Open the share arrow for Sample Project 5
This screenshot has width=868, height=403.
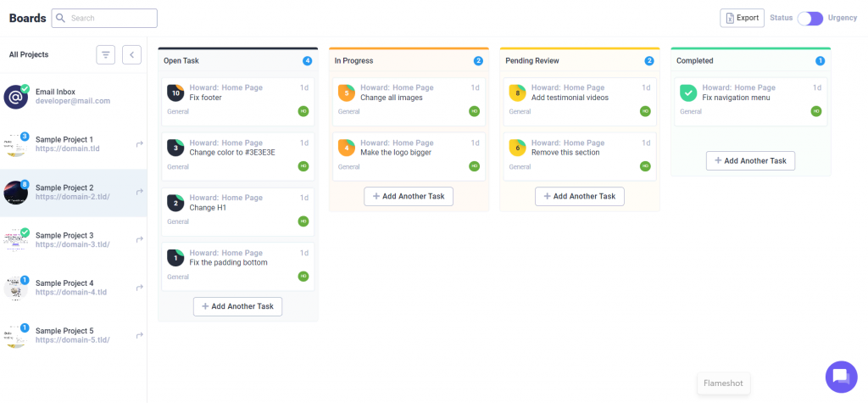click(x=140, y=335)
